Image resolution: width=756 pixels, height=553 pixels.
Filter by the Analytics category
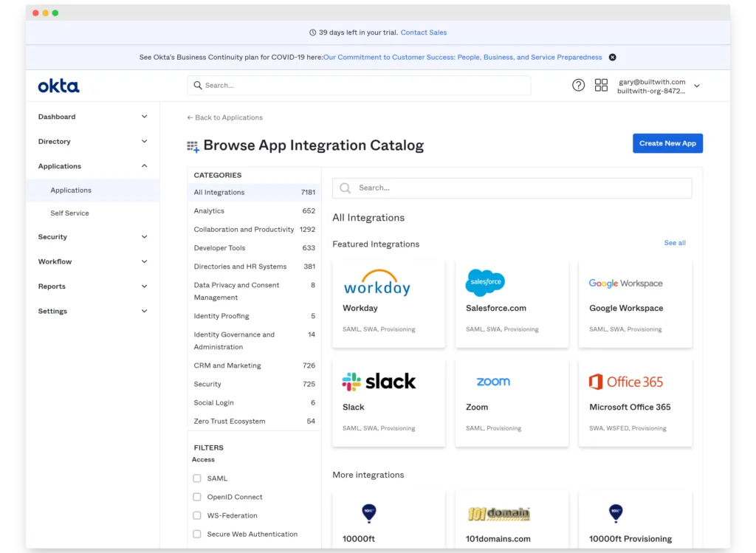coord(254,211)
